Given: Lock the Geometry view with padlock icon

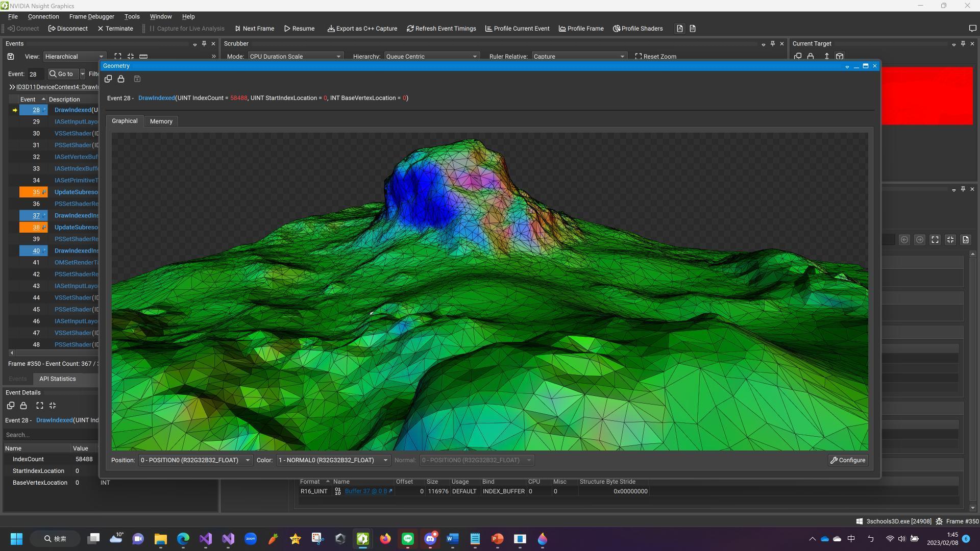Looking at the screenshot, I should (121, 79).
